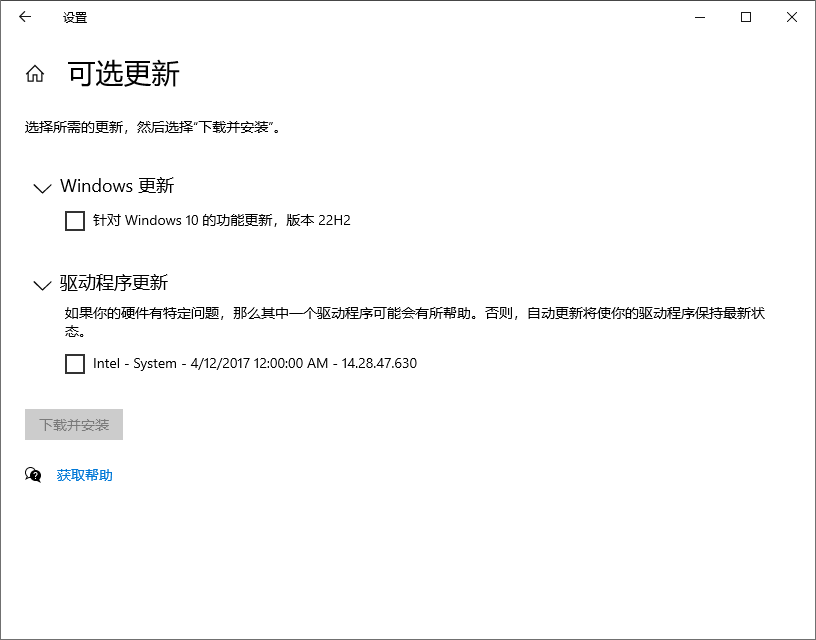816x640 pixels.
Task: Minimize the Settings window
Action: 699,17
